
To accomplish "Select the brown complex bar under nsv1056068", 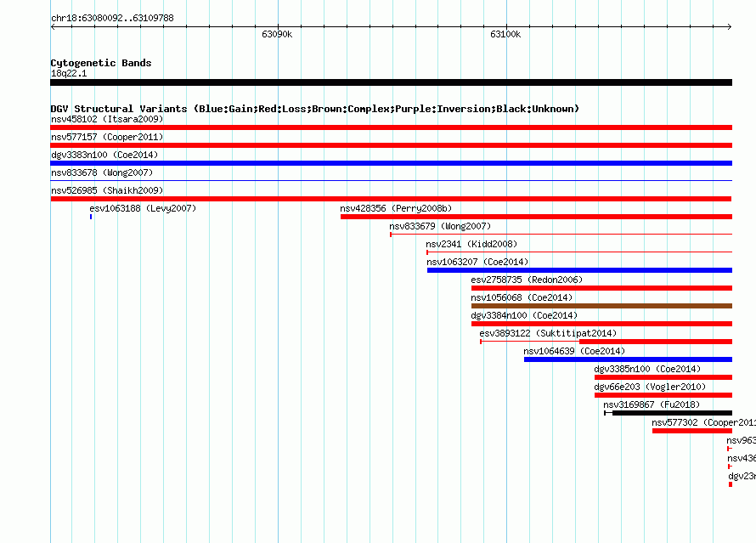I will point(601,306).
